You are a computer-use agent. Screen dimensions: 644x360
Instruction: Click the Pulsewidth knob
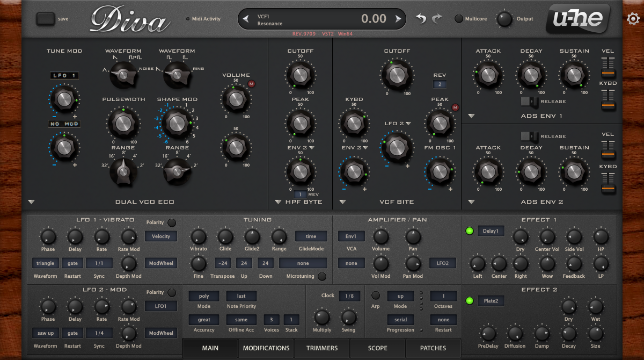click(123, 123)
